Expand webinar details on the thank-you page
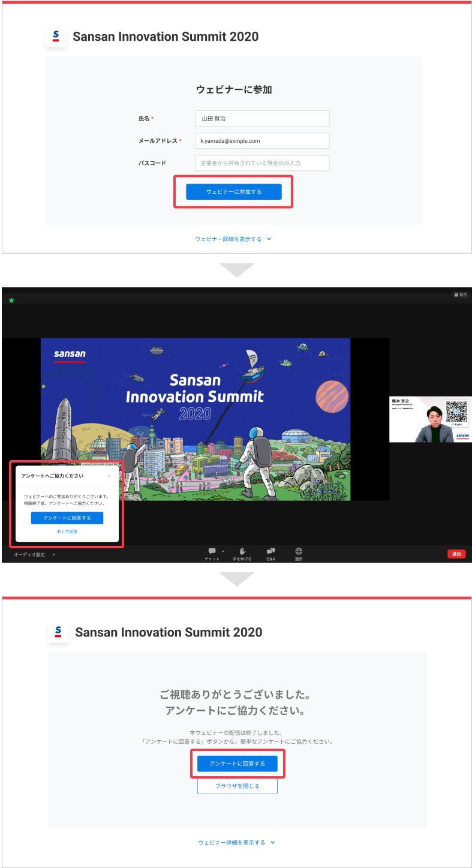The width and height of the screenshot is (472, 868). (x=237, y=842)
